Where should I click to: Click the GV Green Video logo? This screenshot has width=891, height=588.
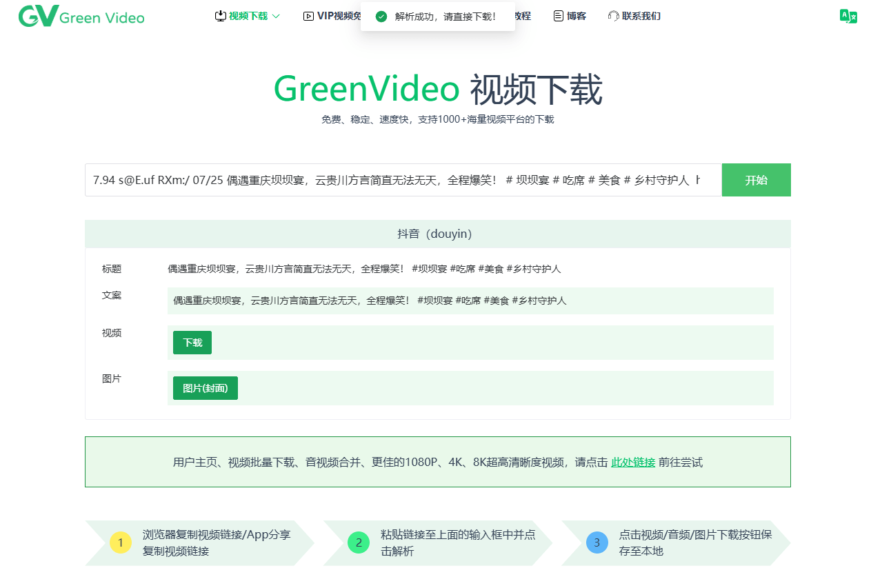81,16
